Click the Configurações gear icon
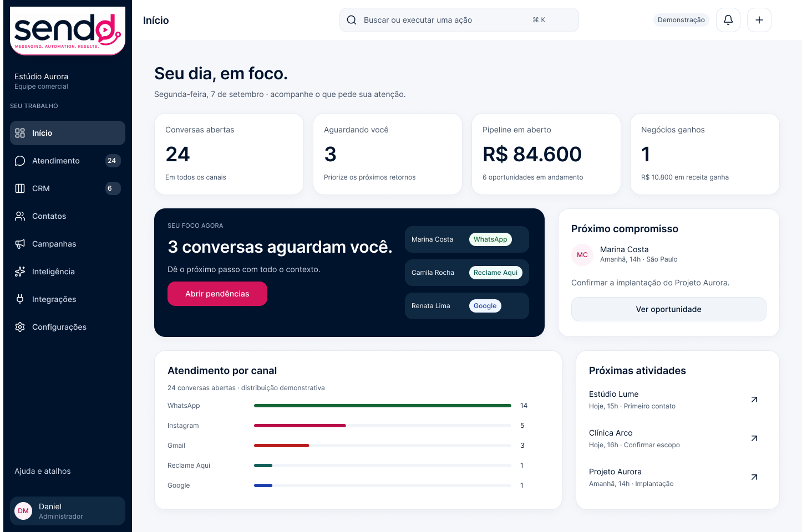 click(x=20, y=327)
